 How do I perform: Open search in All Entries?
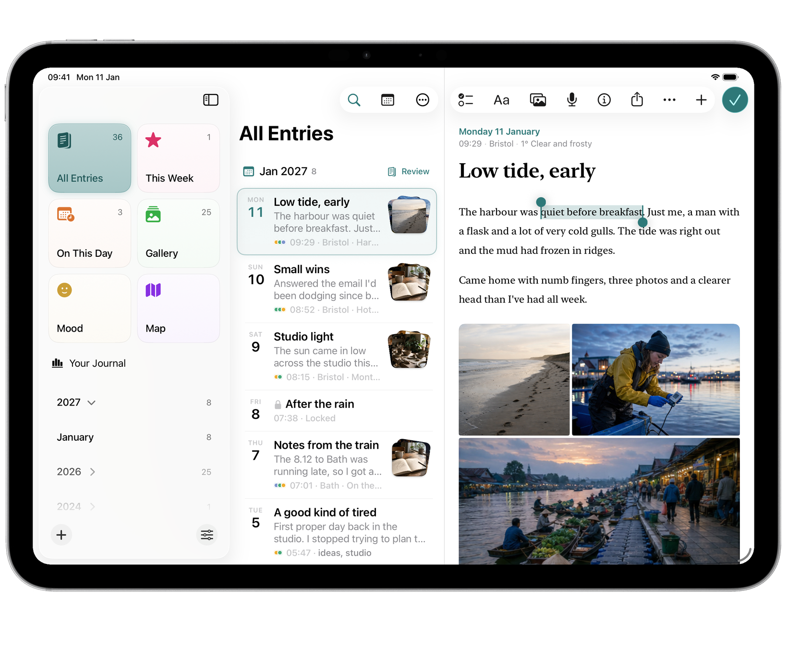pos(354,100)
